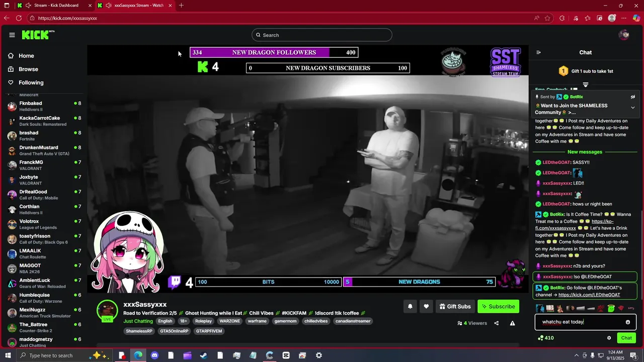Open MAGGOT channel in sidebar
Screen dimensions: 644x362
(x=44, y=268)
